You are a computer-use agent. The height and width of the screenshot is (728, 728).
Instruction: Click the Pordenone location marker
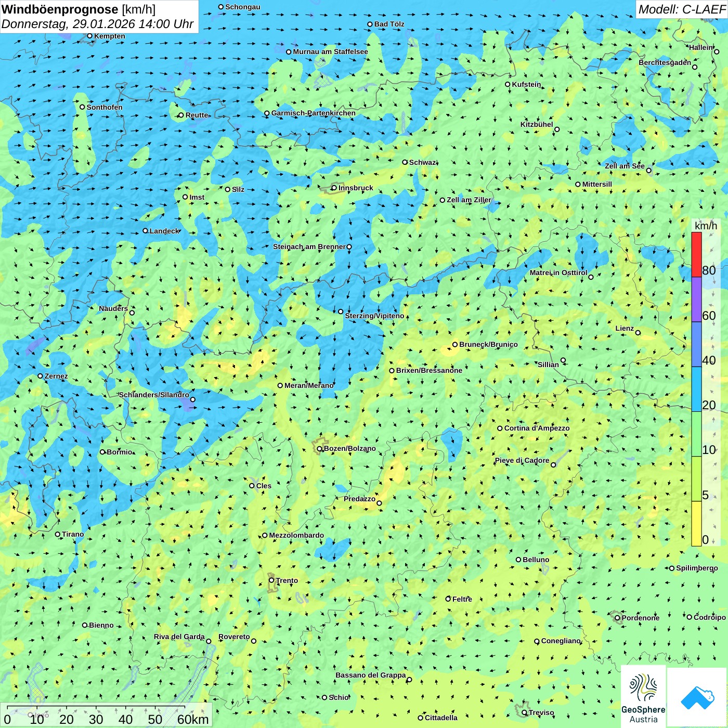coord(617,618)
